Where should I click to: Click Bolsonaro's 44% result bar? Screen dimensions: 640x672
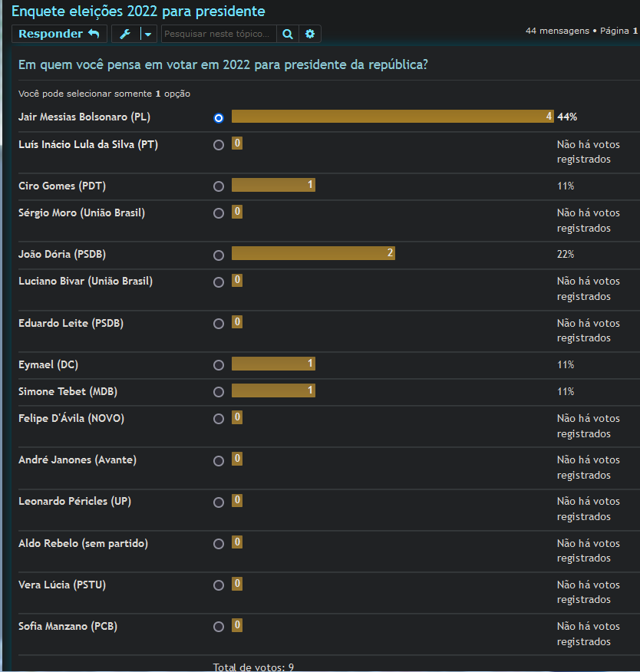[x=392, y=117]
